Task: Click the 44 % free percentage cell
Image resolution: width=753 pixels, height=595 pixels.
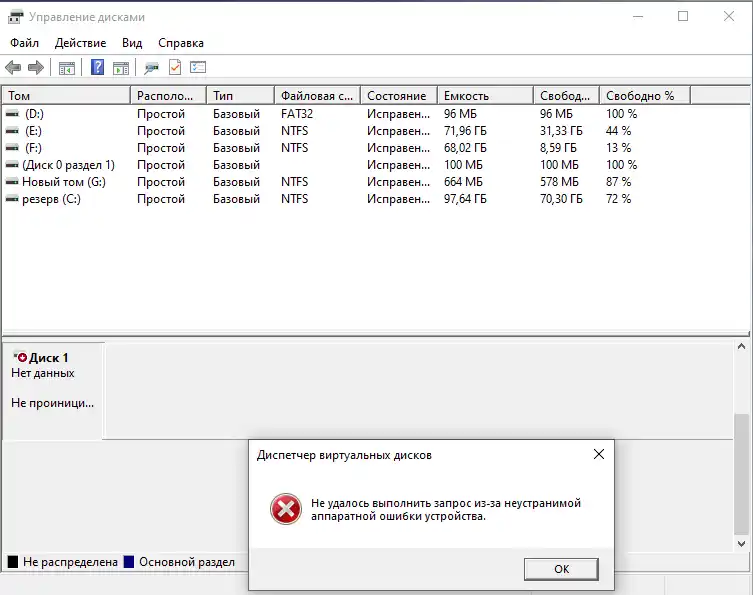Action: (618, 131)
